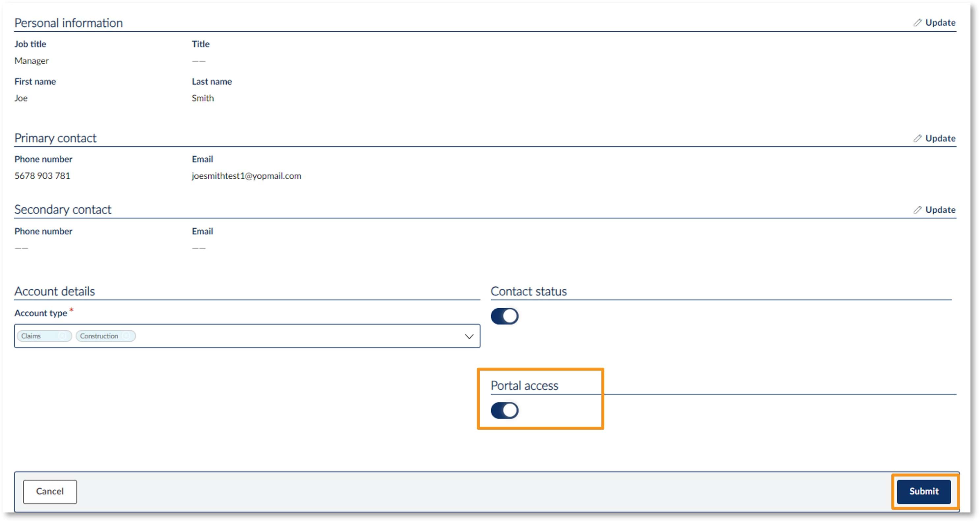
Task: Click the Account type field label
Action: click(41, 313)
